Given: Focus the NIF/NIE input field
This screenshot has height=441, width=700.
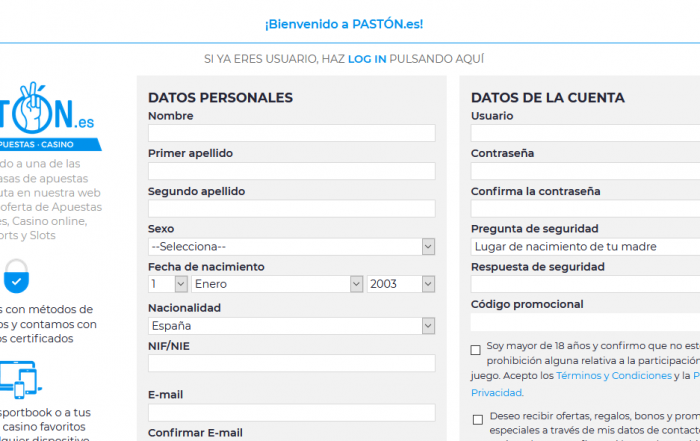Looking at the screenshot, I should click(292, 363).
